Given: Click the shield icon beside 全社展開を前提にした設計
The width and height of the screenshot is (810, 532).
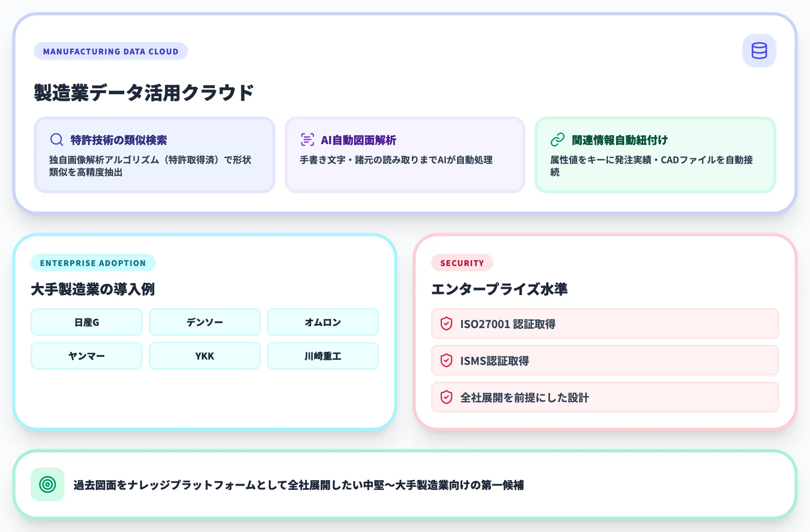Looking at the screenshot, I should pos(446,397).
